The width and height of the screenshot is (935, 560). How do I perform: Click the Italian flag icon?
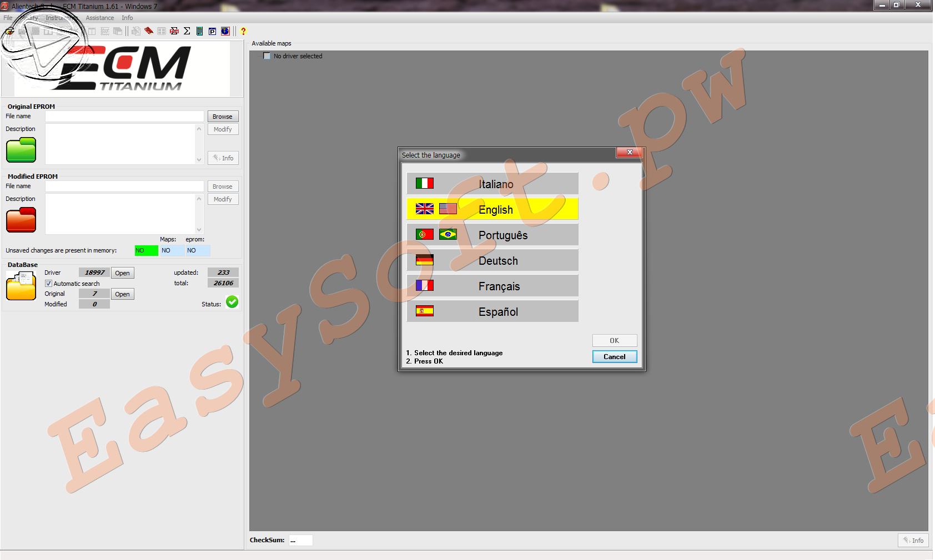425,183
